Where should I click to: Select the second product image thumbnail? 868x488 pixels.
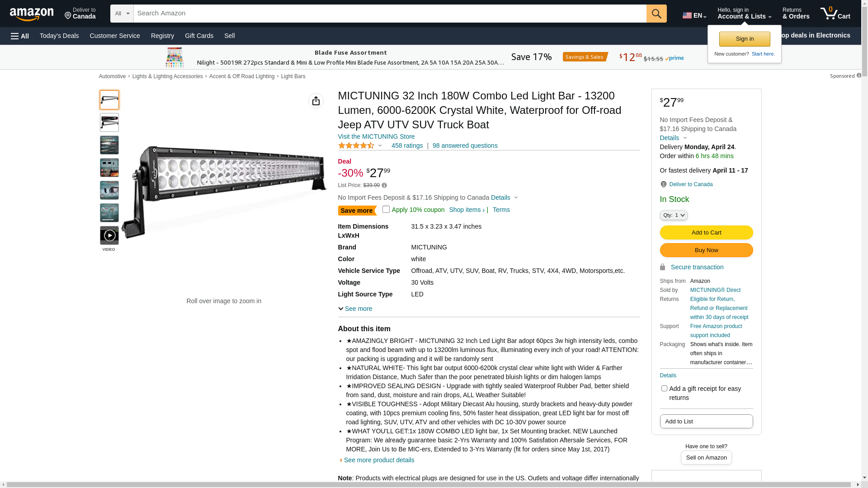coord(109,122)
